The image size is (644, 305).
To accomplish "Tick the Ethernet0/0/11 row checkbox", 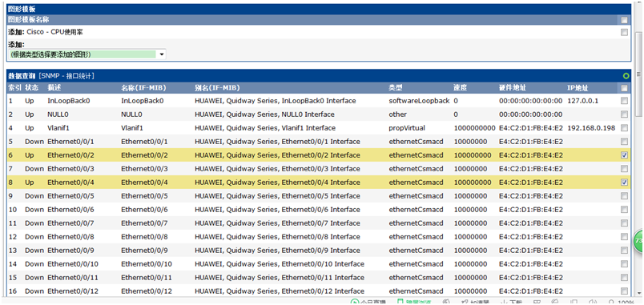I will pyautogui.click(x=624, y=277).
